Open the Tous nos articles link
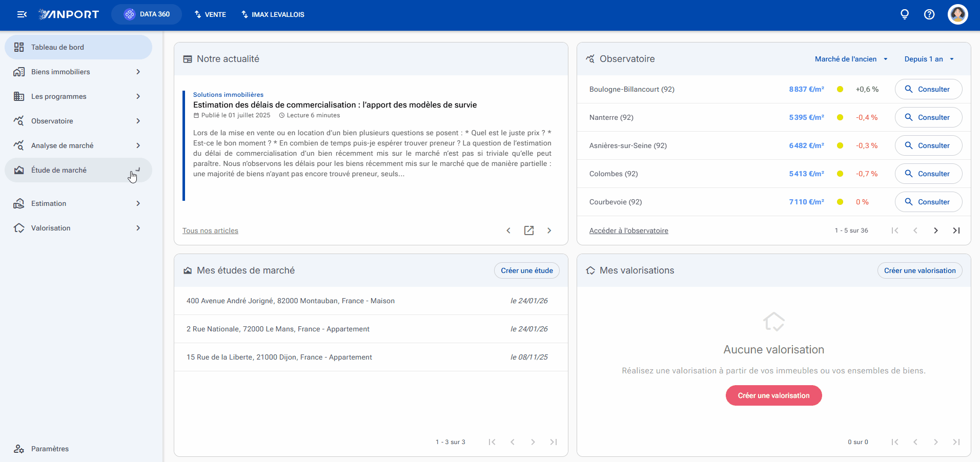Viewport: 980px width, 462px height. (210, 230)
